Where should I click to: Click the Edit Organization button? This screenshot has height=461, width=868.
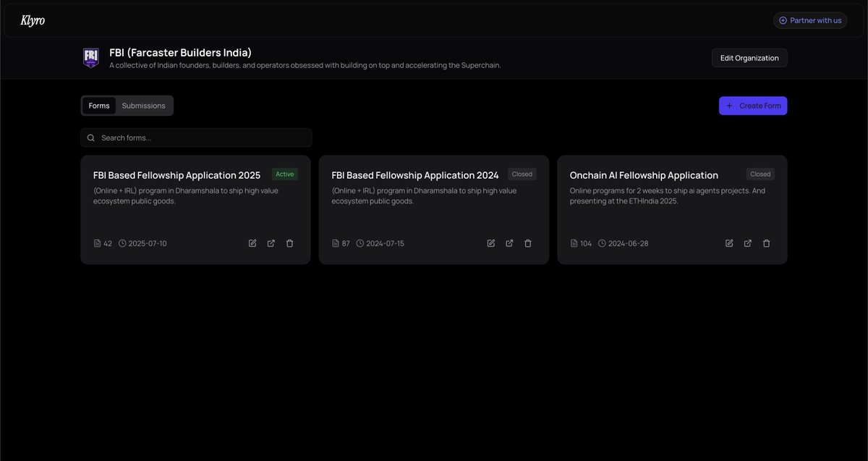click(x=749, y=58)
